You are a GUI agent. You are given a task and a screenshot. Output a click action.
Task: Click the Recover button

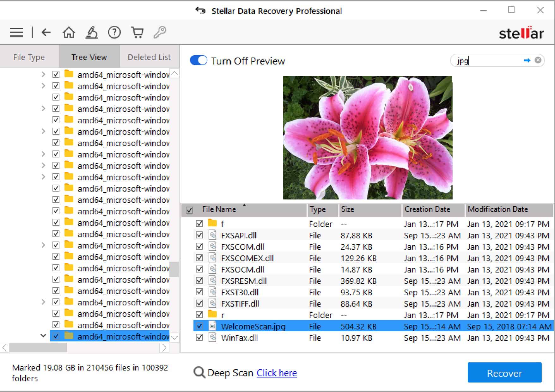504,373
